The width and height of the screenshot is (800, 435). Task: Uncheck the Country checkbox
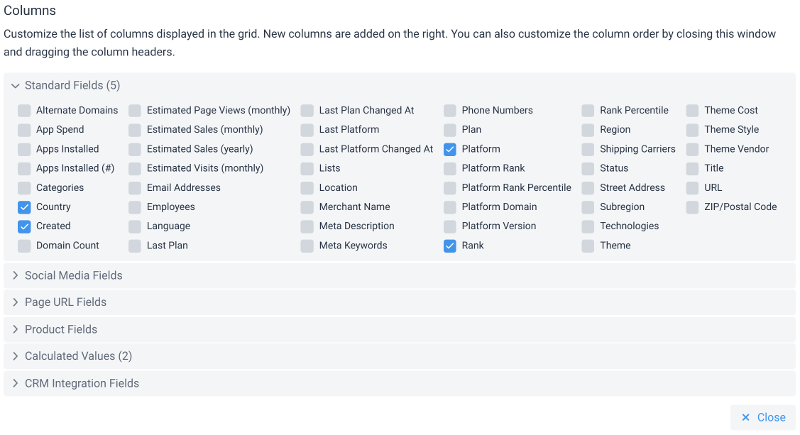tap(24, 207)
